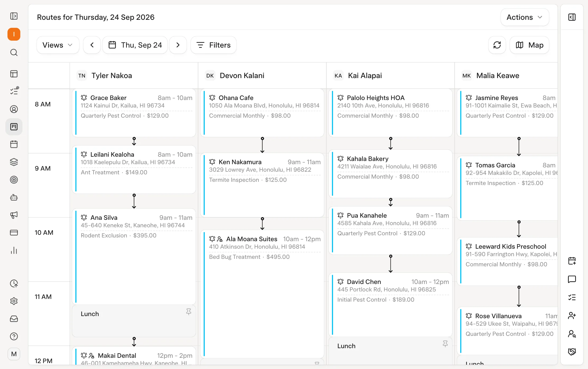Open the orange I workspace badge

pyautogui.click(x=14, y=34)
